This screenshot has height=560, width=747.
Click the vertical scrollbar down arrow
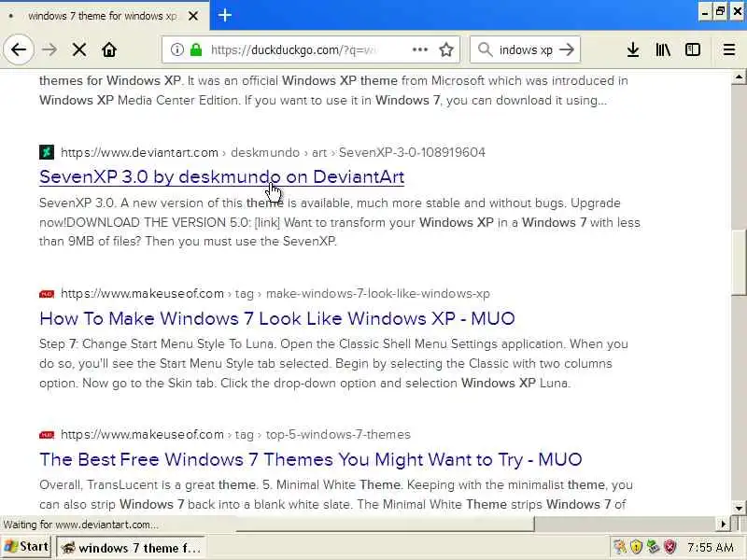click(x=739, y=508)
